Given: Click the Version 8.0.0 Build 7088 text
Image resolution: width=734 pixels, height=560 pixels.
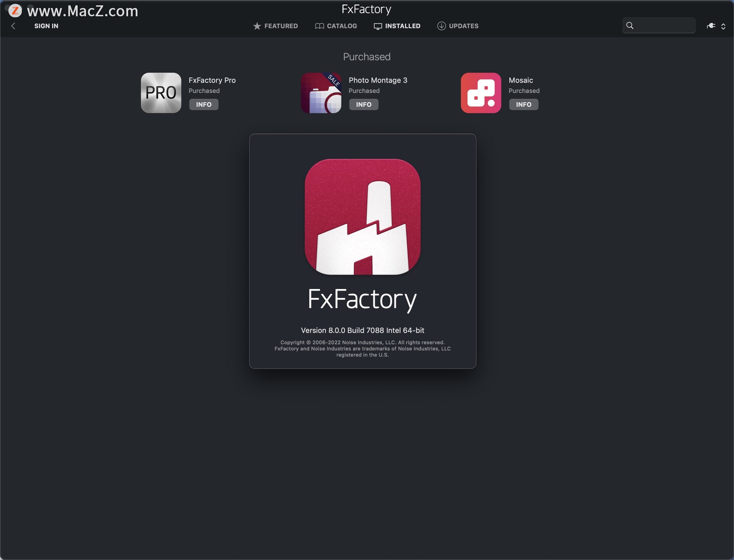Looking at the screenshot, I should click(362, 330).
